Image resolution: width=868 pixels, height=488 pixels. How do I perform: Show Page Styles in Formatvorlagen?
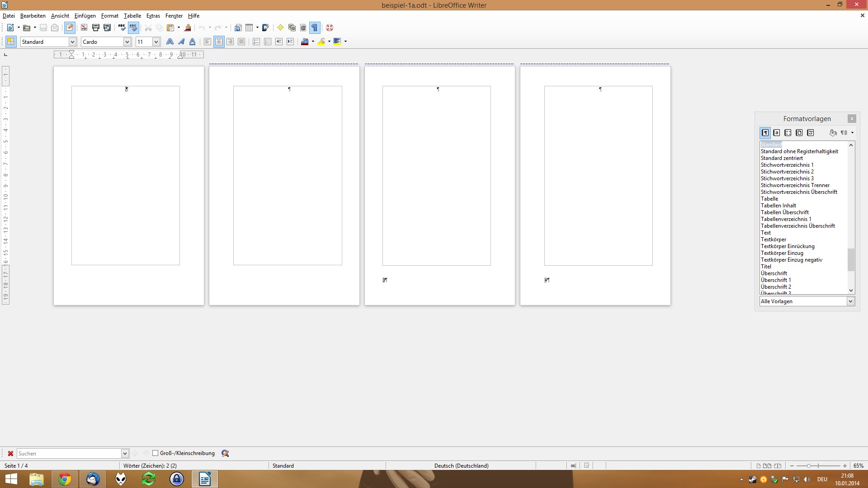(x=799, y=133)
